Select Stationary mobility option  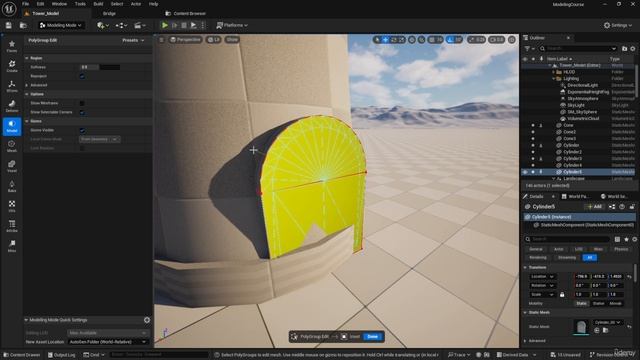click(x=598, y=304)
